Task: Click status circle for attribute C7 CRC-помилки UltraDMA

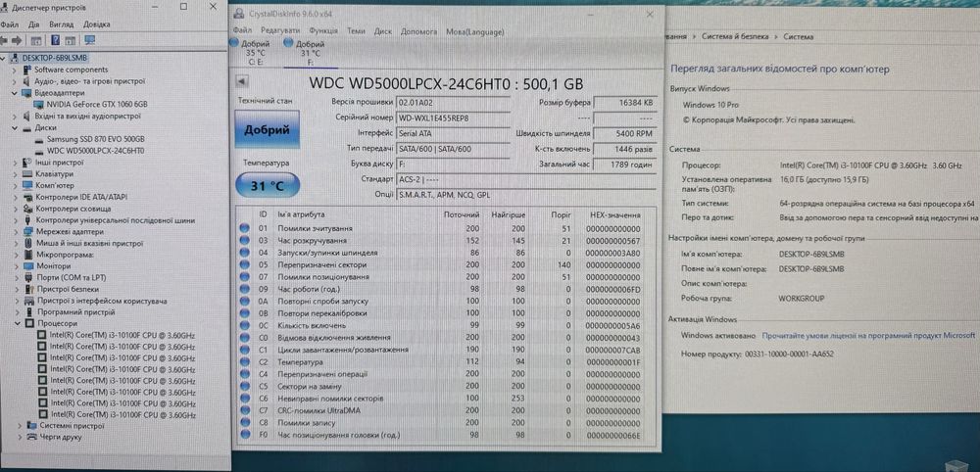Action: click(x=244, y=411)
